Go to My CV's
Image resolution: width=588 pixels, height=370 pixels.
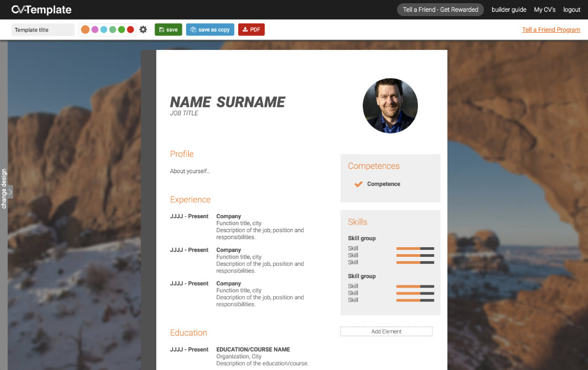[545, 10]
